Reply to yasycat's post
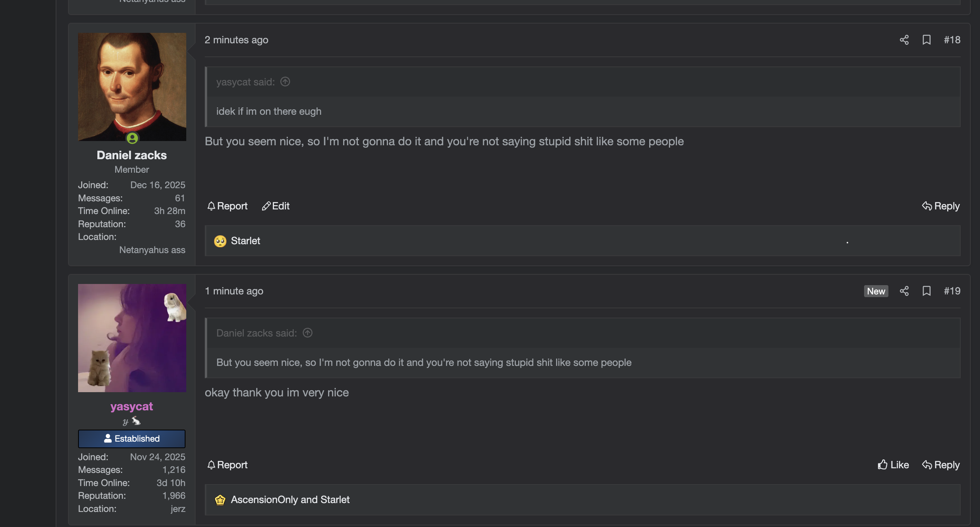 click(941, 465)
